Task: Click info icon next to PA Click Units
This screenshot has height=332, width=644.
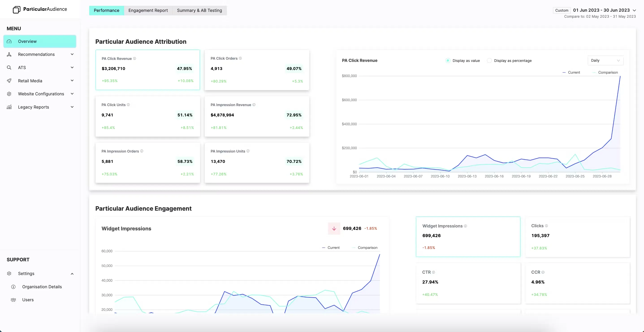Action: pyautogui.click(x=128, y=105)
